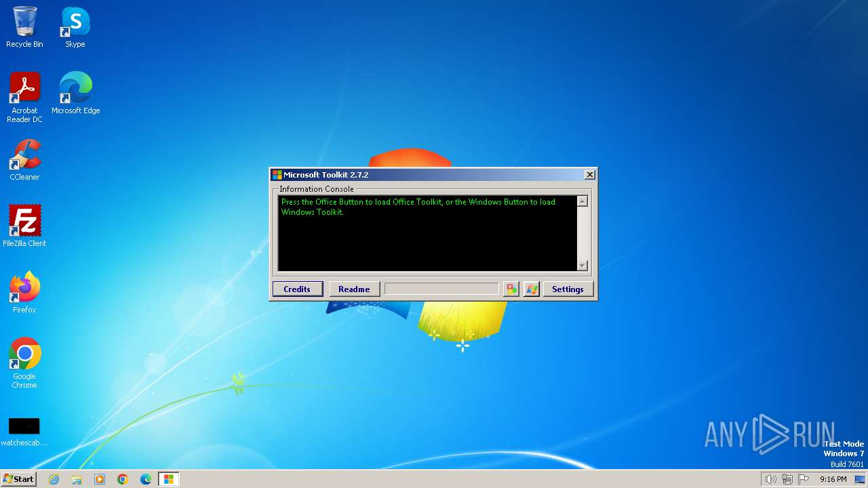Select the Recycle Bin desktop icon
Screen dimensions: 868x488
pyautogui.click(x=24, y=27)
